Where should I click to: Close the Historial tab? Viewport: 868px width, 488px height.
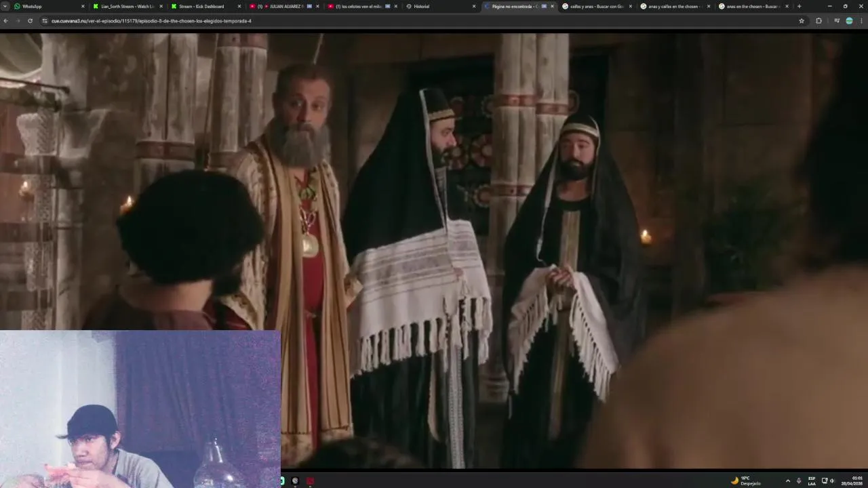pyautogui.click(x=474, y=6)
